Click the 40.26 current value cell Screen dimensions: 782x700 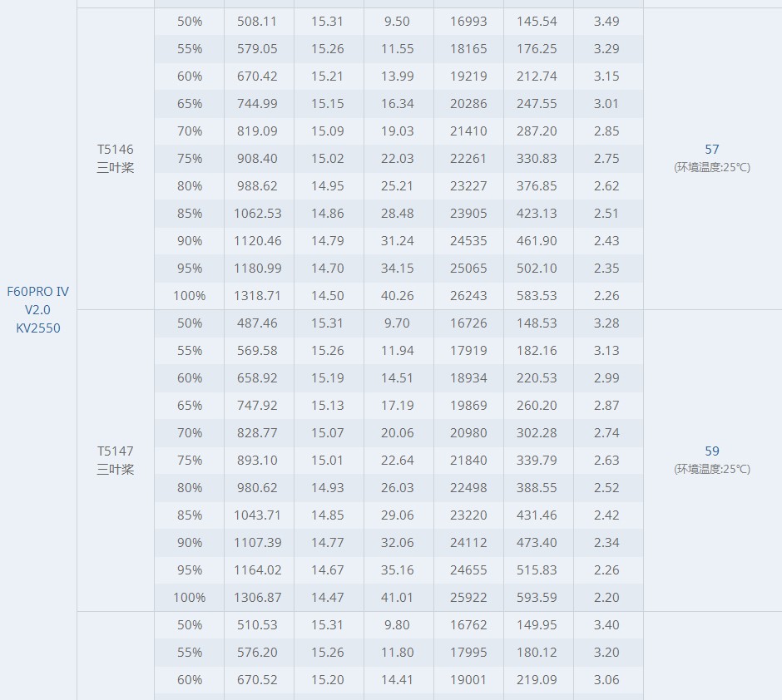coord(398,296)
